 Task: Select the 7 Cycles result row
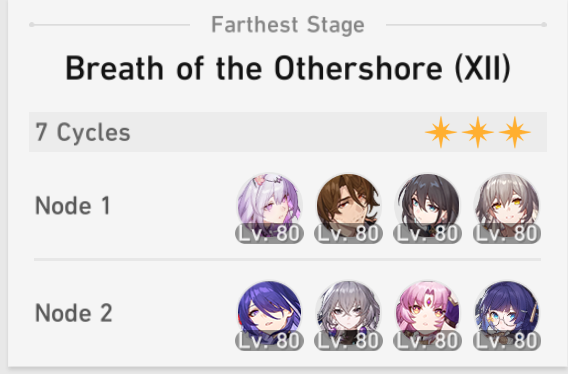pos(288,132)
